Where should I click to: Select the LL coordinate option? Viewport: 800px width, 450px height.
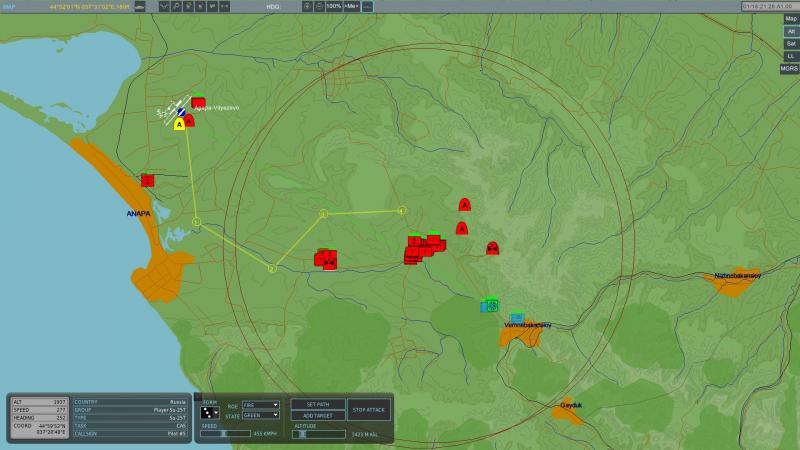(790, 56)
